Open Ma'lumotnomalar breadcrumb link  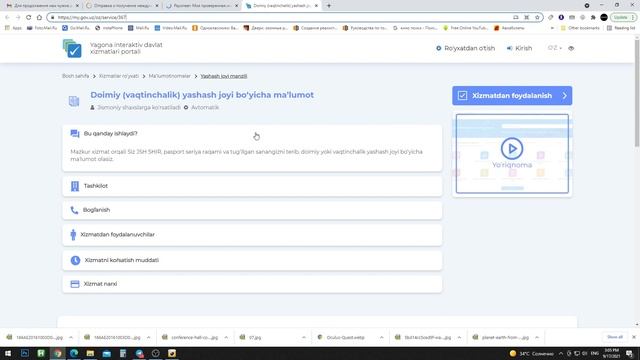point(169,76)
